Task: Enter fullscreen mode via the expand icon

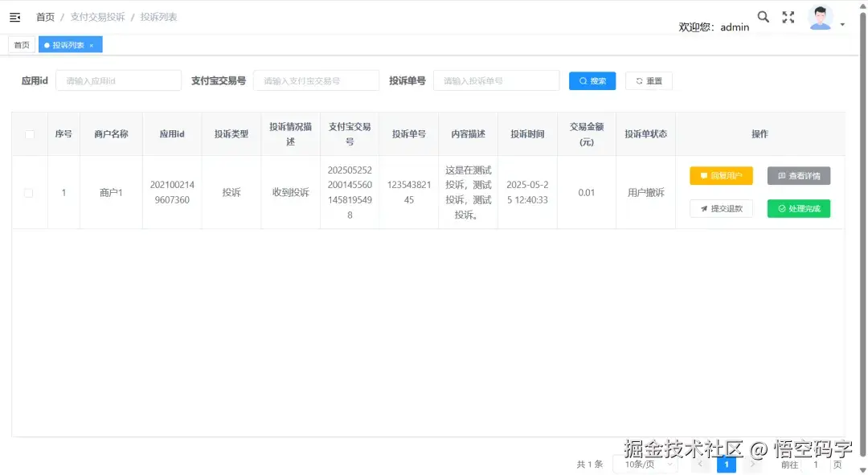Action: tap(788, 16)
